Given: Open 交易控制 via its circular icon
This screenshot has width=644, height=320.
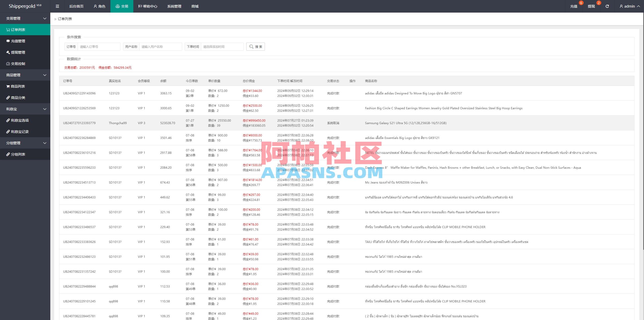Looking at the screenshot, I should pos(8,64).
